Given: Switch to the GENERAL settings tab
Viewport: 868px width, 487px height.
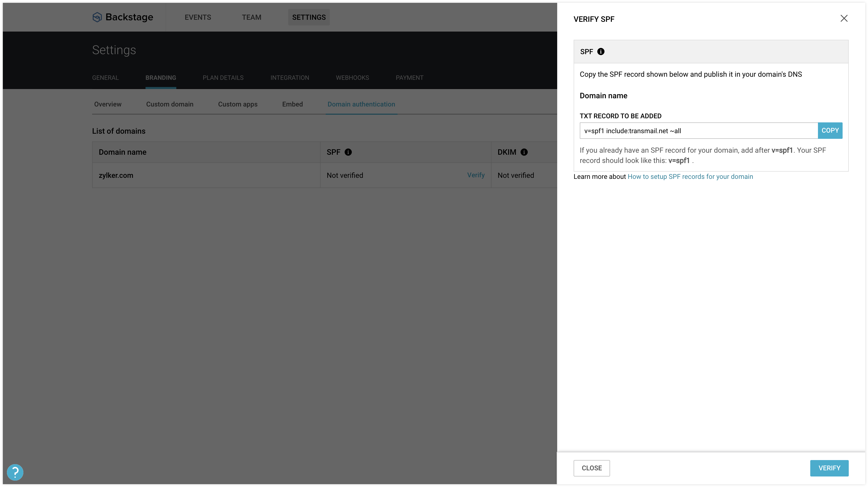Looking at the screenshot, I should [x=105, y=78].
